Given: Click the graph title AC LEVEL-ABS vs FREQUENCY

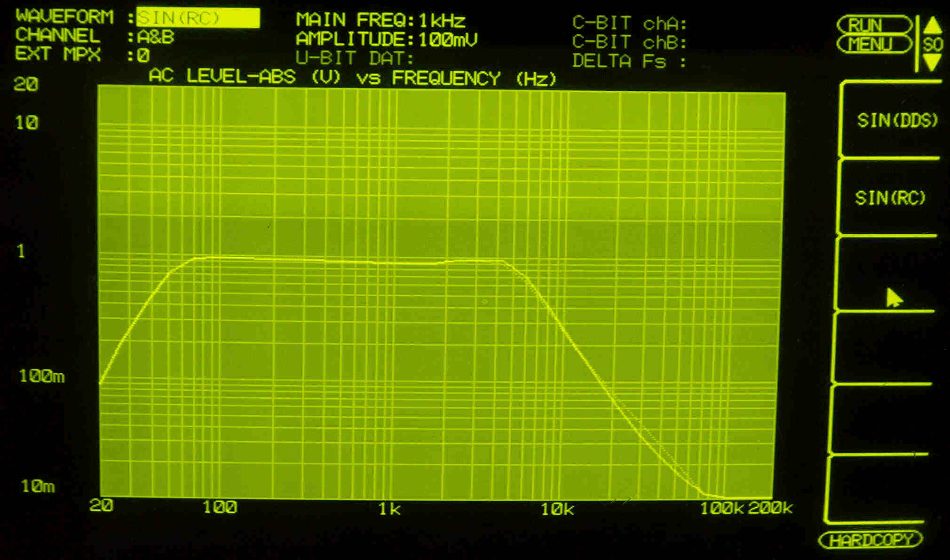Looking at the screenshot, I should click(x=353, y=77).
